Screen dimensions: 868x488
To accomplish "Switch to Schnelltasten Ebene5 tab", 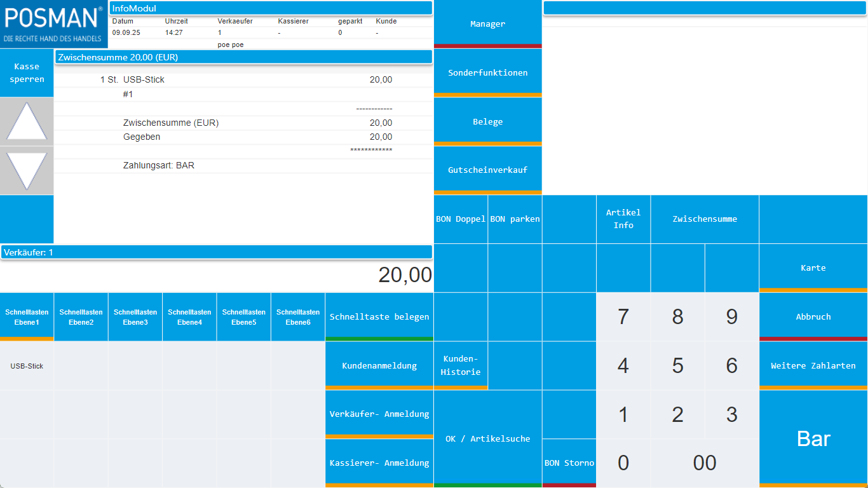I will tap(244, 316).
